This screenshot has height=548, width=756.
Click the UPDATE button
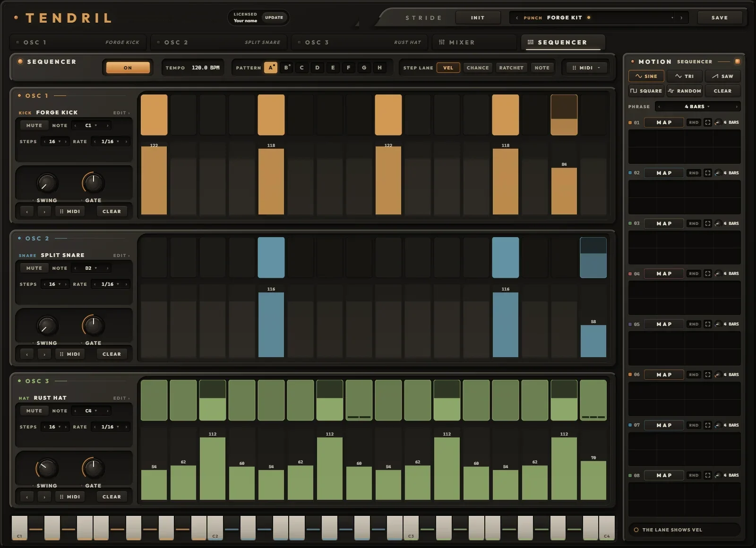pos(274,17)
